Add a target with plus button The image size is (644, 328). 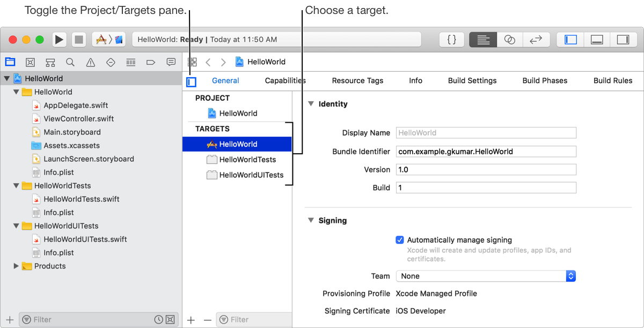point(191,320)
